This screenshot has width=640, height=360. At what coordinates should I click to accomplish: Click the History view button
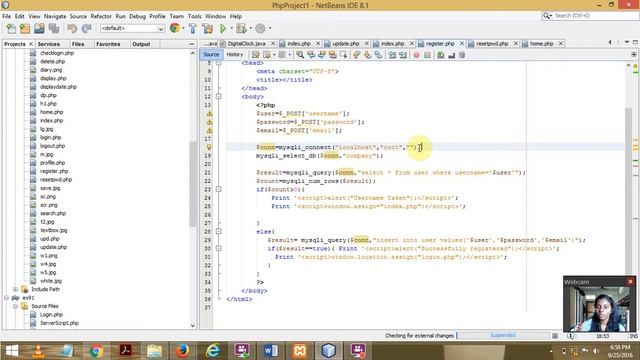(x=235, y=54)
